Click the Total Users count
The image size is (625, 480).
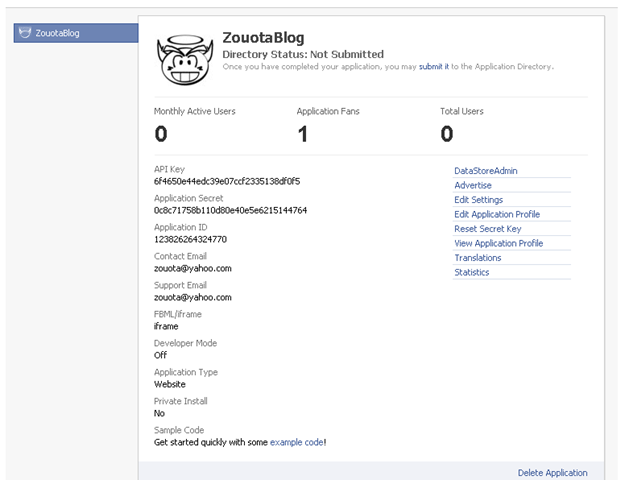pos(446,134)
